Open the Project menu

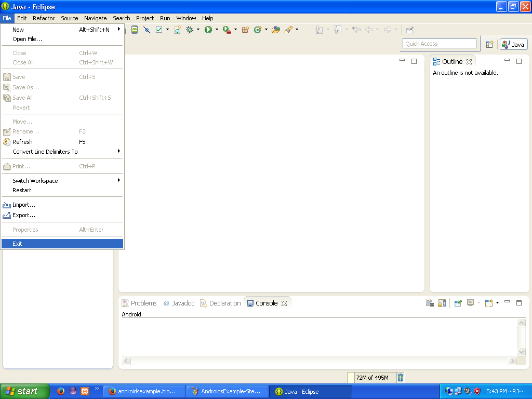pos(145,18)
